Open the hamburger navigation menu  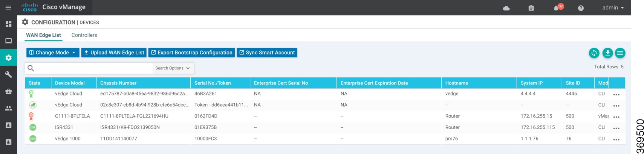point(8,8)
